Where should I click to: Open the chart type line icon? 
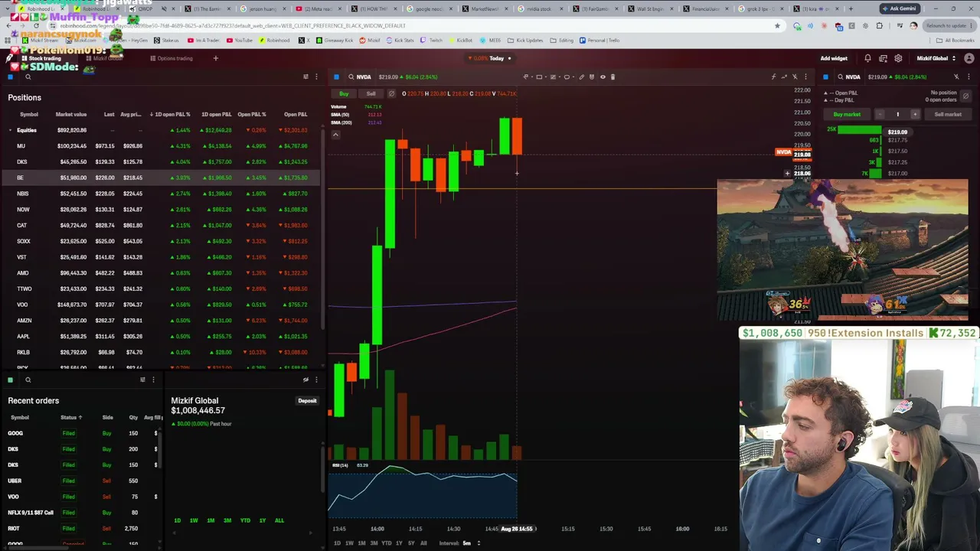point(784,77)
